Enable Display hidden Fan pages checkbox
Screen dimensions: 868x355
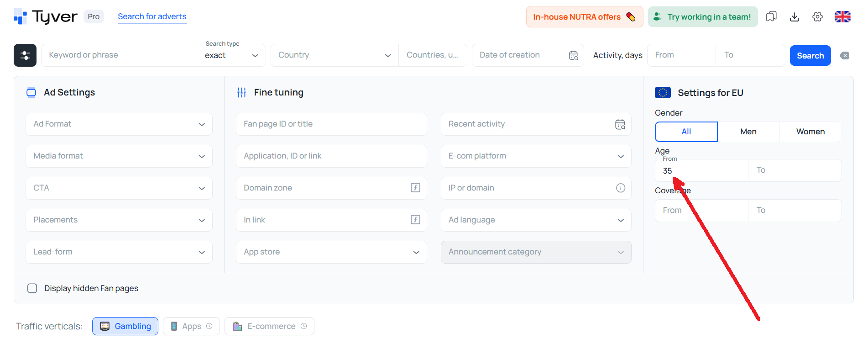32,288
